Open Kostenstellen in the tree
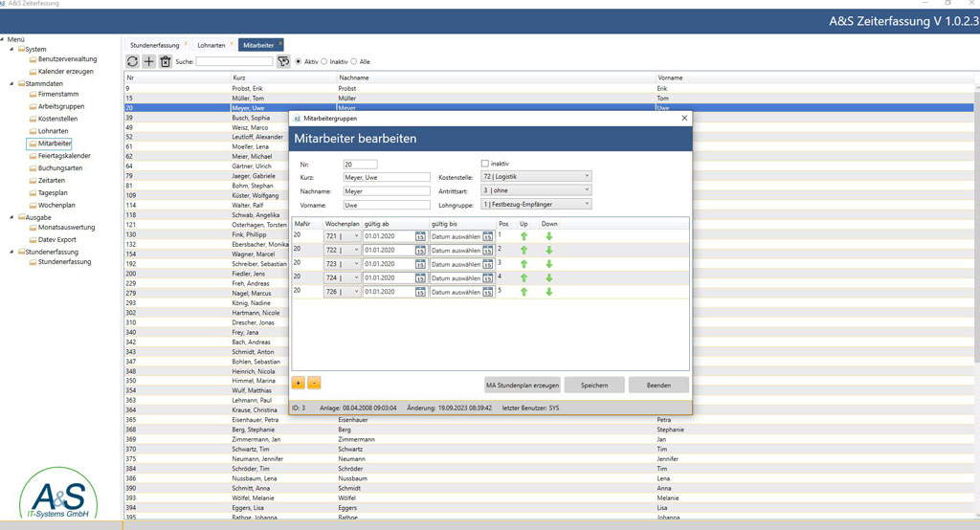980x530 pixels. (57, 119)
